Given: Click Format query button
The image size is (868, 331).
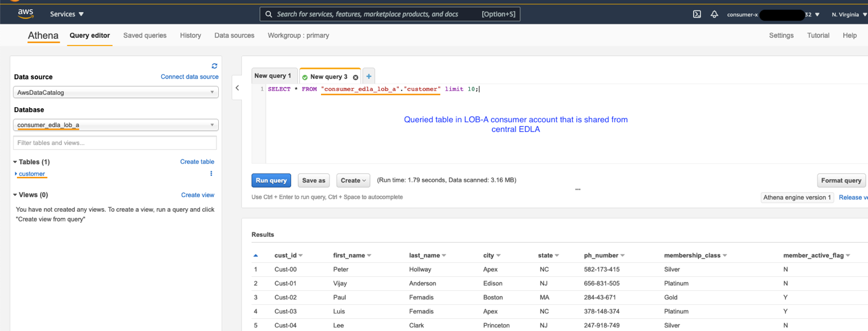Looking at the screenshot, I should tap(841, 180).
